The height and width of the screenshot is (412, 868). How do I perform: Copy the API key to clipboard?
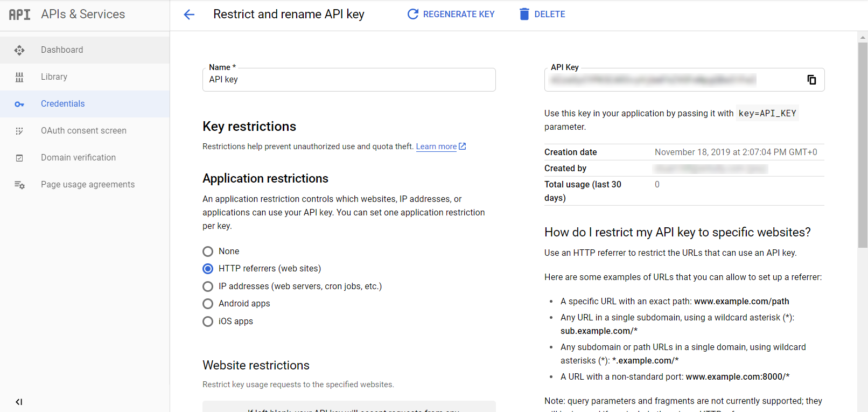click(x=811, y=80)
